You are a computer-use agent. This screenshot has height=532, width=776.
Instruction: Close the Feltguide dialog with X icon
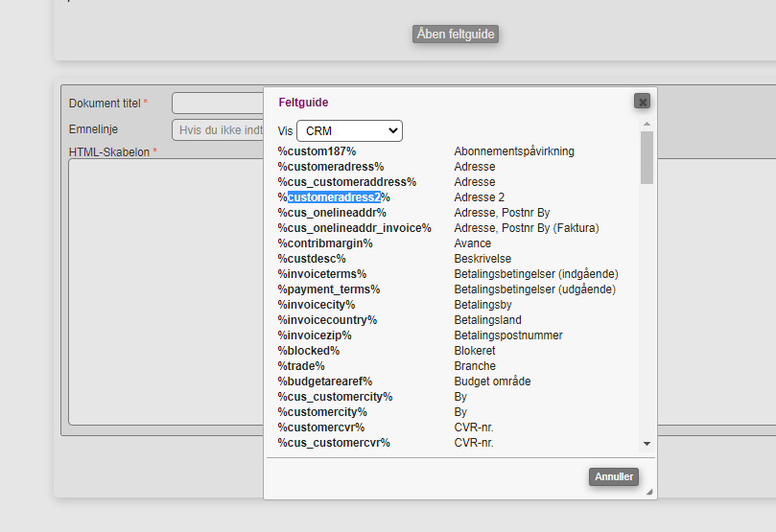[642, 102]
